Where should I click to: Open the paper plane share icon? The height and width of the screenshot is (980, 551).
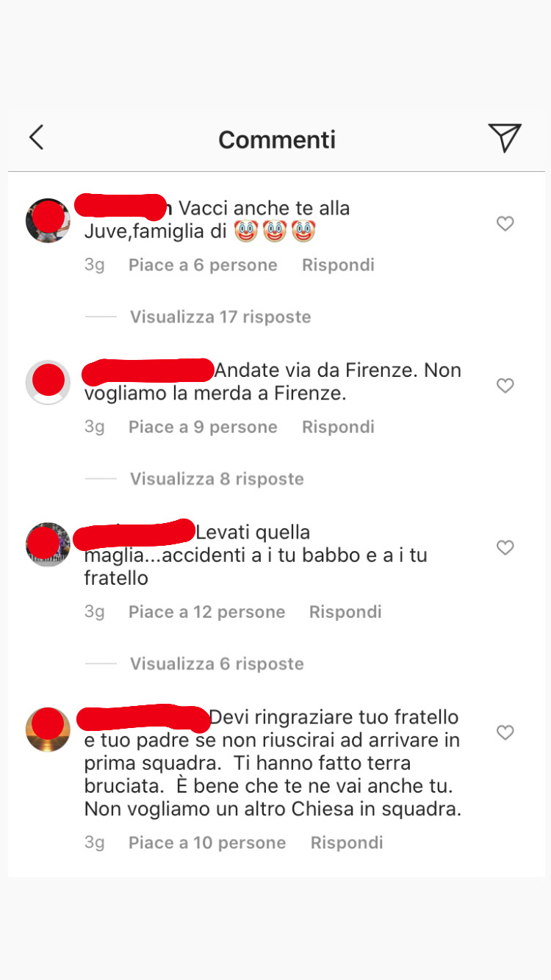point(505,137)
